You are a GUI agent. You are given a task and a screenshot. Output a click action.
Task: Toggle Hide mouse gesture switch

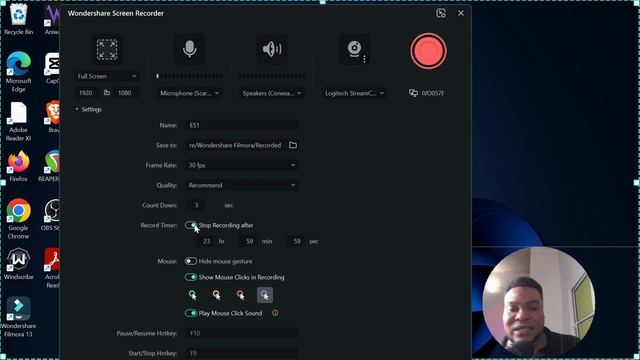(191, 261)
